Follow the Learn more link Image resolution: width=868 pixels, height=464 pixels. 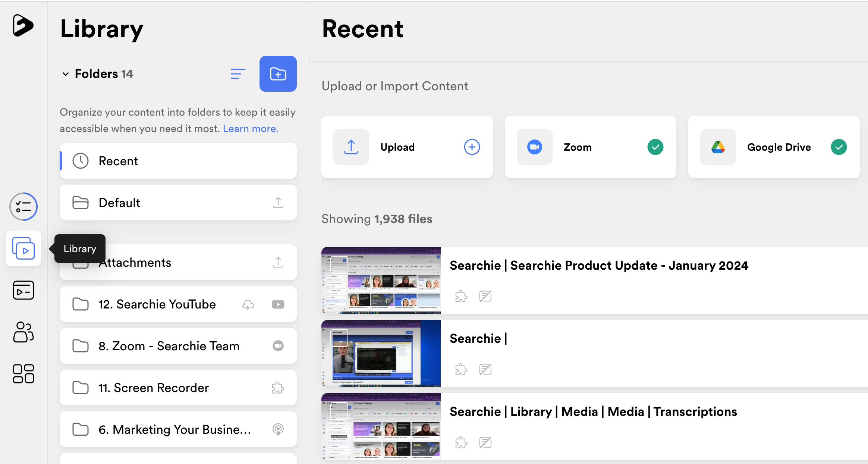pyautogui.click(x=251, y=129)
